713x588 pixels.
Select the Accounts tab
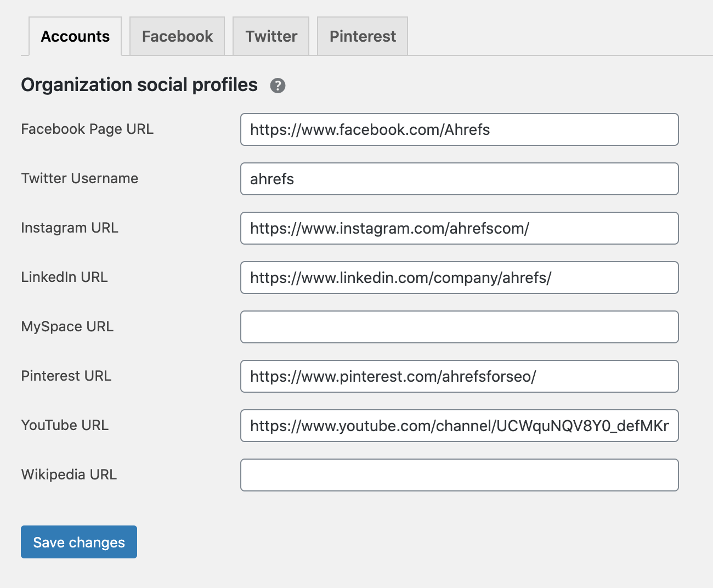coord(75,36)
